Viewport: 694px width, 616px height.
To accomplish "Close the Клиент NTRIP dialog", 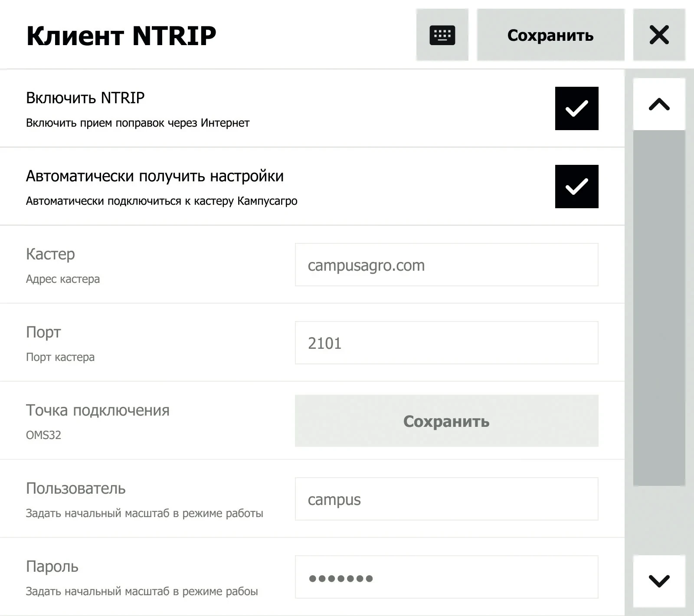I will pyautogui.click(x=659, y=35).
